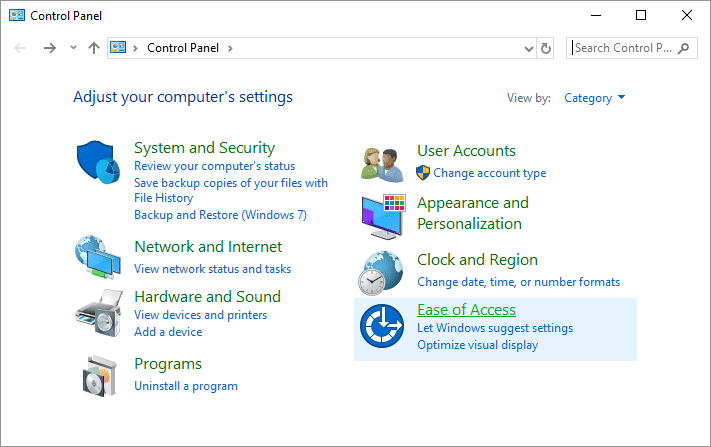711x447 pixels.
Task: Click the Add a device link
Action: tap(168, 332)
